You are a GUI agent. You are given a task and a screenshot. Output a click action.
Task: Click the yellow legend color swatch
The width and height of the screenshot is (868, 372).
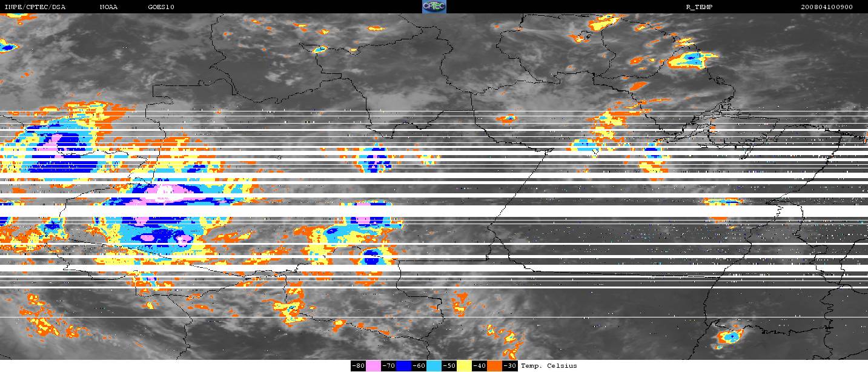pos(464,366)
